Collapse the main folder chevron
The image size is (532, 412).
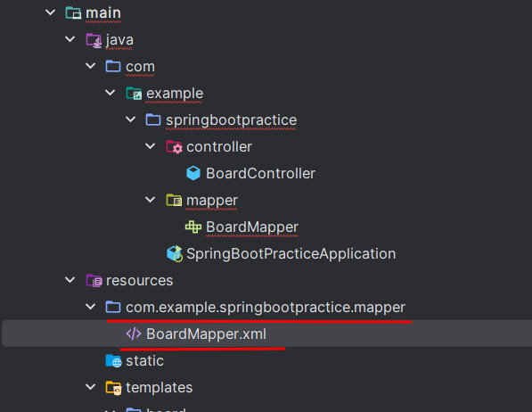coord(50,12)
